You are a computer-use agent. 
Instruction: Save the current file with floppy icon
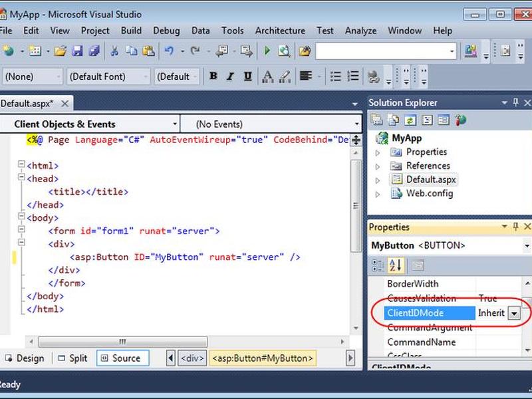[77, 51]
